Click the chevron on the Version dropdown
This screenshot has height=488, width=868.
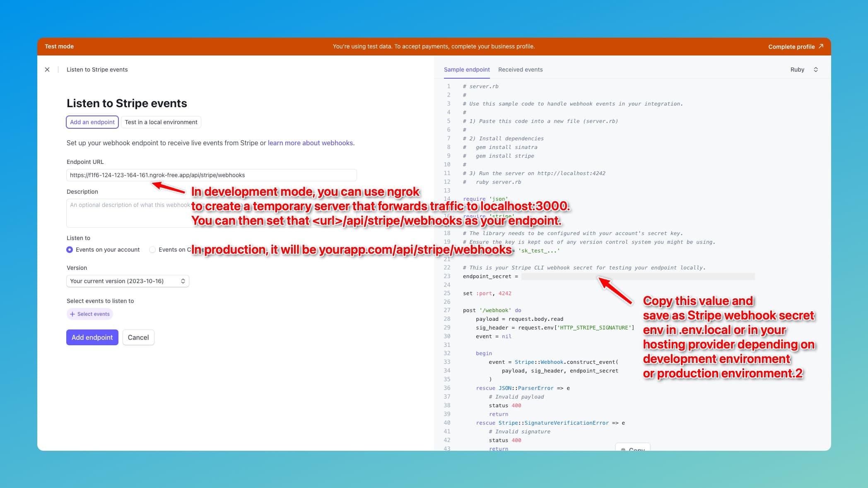point(183,281)
